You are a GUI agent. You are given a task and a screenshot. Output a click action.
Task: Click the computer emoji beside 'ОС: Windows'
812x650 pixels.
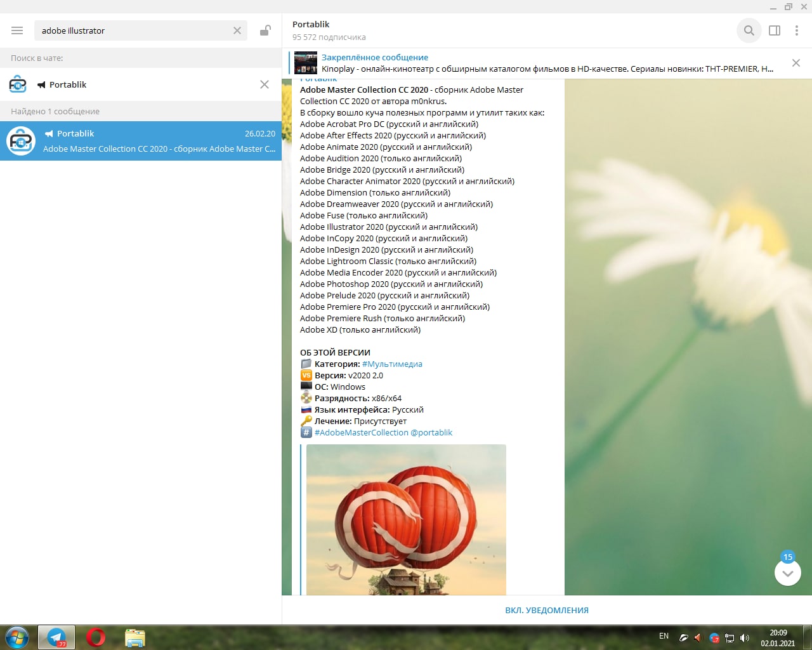(x=306, y=387)
